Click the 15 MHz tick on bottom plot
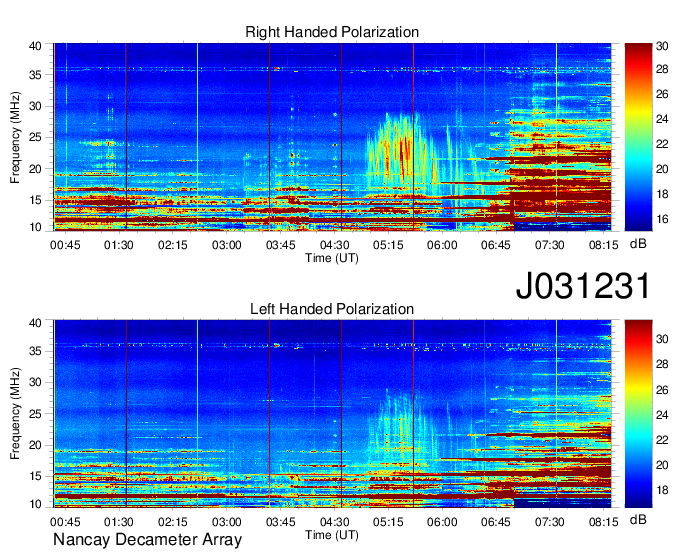The height and width of the screenshot is (552, 680). click(x=35, y=477)
